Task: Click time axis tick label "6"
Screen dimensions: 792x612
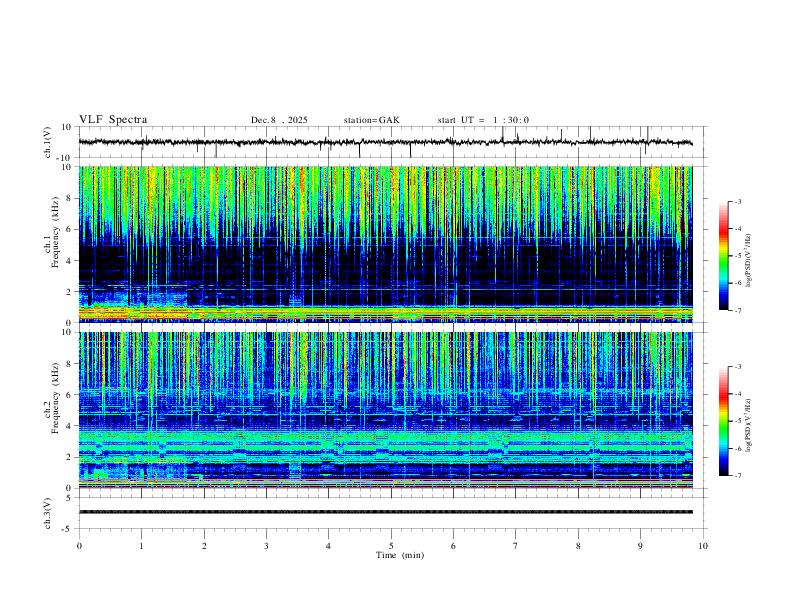Action: 453,546
